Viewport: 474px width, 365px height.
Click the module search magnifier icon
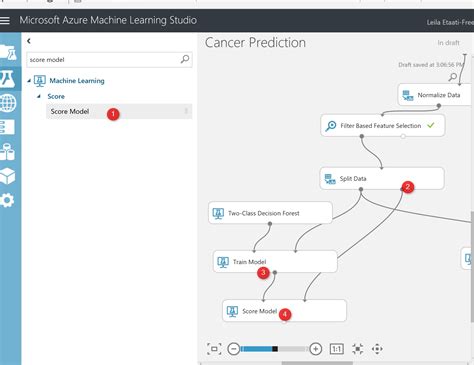coord(185,59)
